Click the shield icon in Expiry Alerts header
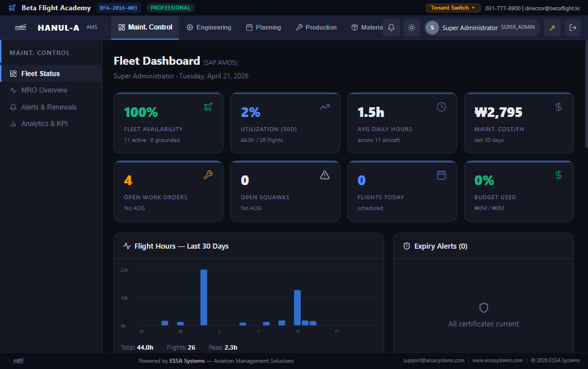This screenshot has width=588, height=369. [406, 246]
